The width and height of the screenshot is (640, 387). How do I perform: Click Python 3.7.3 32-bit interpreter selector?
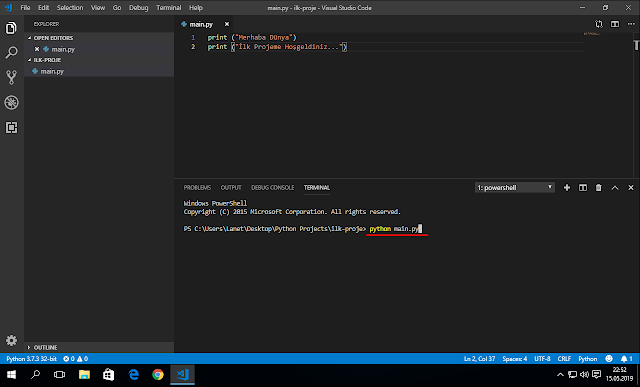click(x=31, y=359)
